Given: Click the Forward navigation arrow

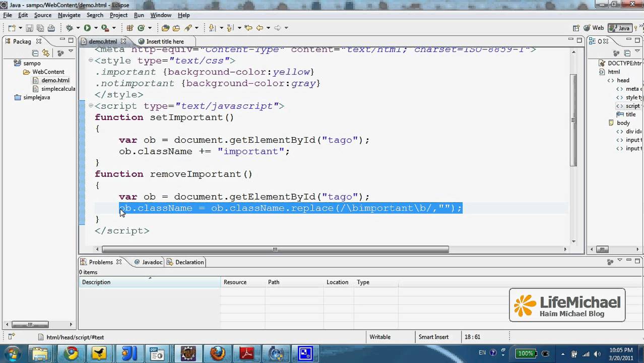Looking at the screenshot, I should coord(277,28).
